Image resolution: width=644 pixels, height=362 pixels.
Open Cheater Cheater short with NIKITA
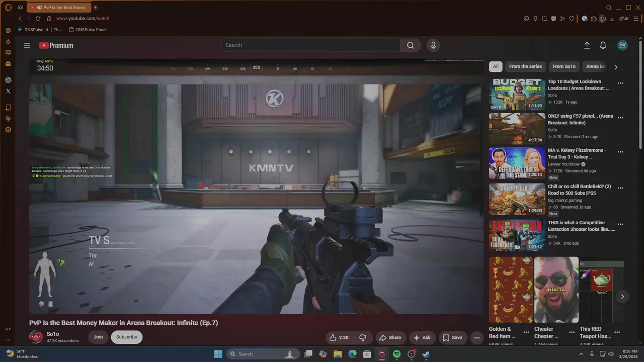coord(556,290)
